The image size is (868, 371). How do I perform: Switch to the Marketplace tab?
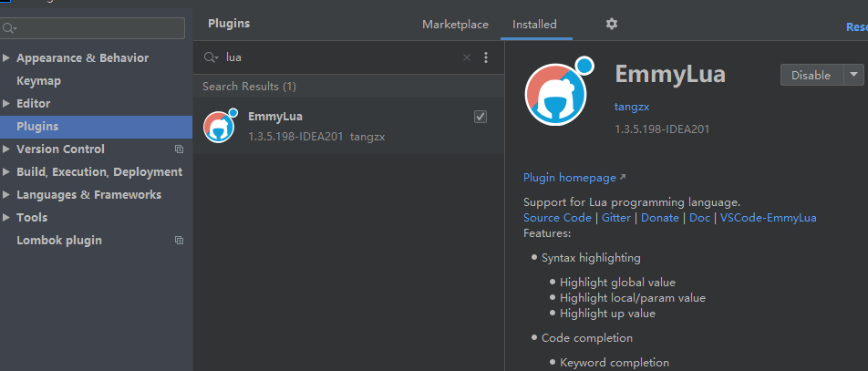(x=455, y=25)
